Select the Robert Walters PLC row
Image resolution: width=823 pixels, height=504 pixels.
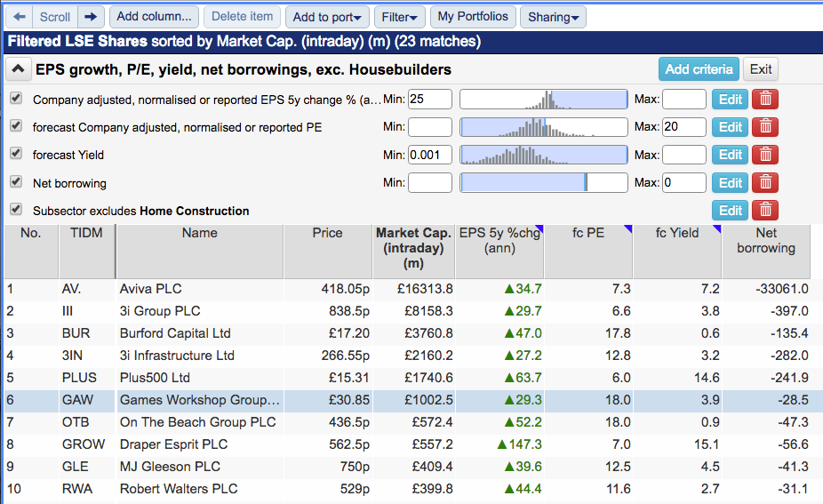[x=413, y=489]
